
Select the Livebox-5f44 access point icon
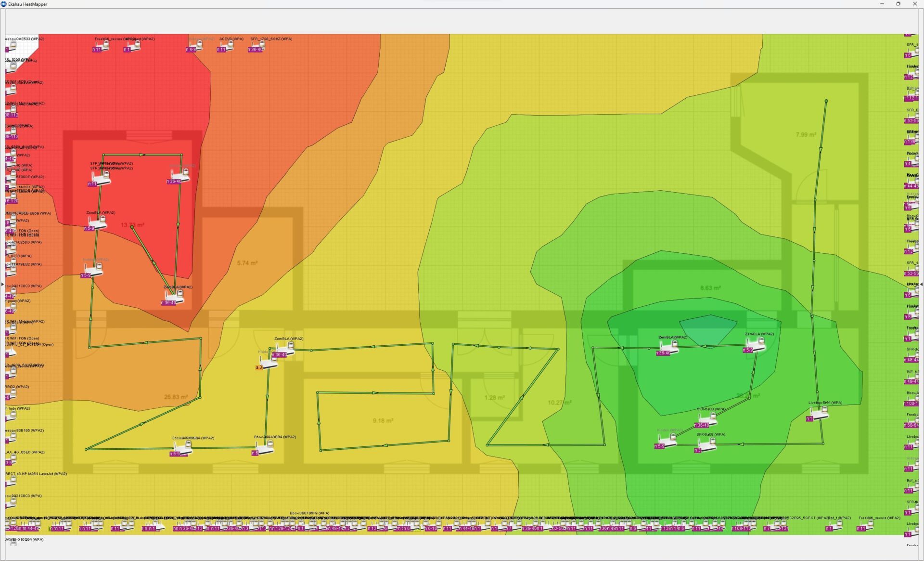[818, 414]
